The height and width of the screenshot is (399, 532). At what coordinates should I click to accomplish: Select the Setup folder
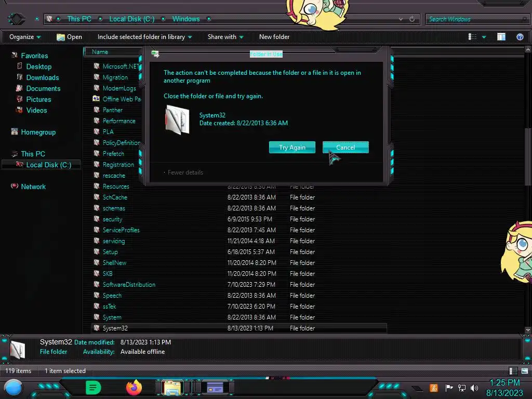[110, 252]
